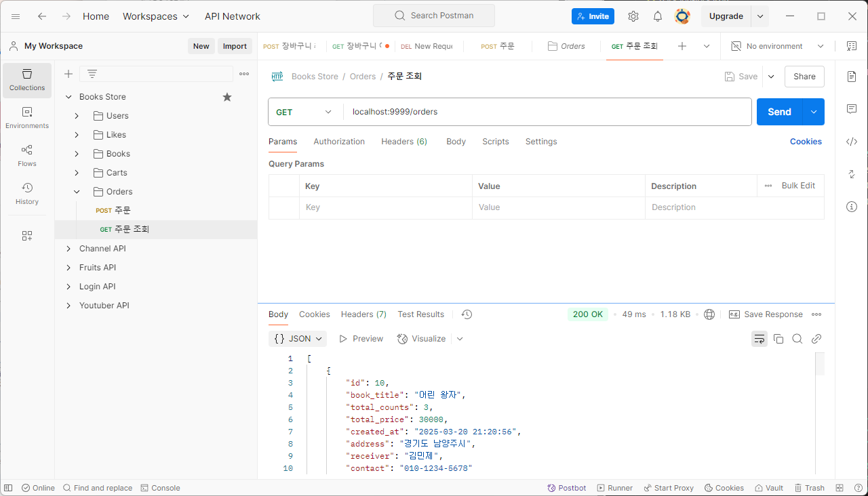Screen dimensions: 868x496
Task: Open comments icon in right sidebar
Action: [852, 109]
